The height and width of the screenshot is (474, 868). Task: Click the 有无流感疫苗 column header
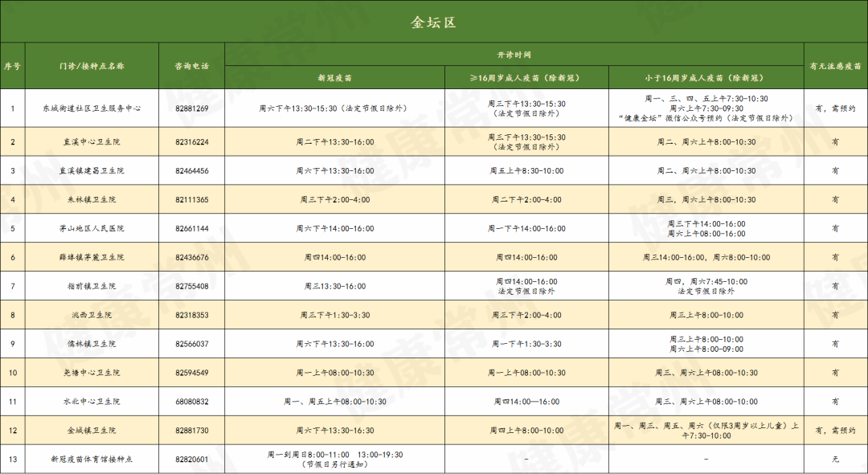coord(835,66)
